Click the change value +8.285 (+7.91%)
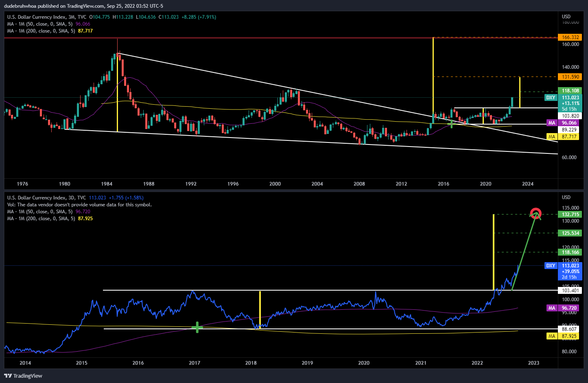The image size is (588, 383). click(199, 17)
